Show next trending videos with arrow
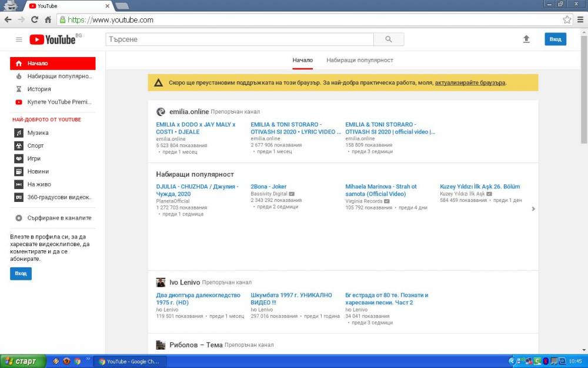Image resolution: width=588 pixels, height=368 pixels. 533,209
